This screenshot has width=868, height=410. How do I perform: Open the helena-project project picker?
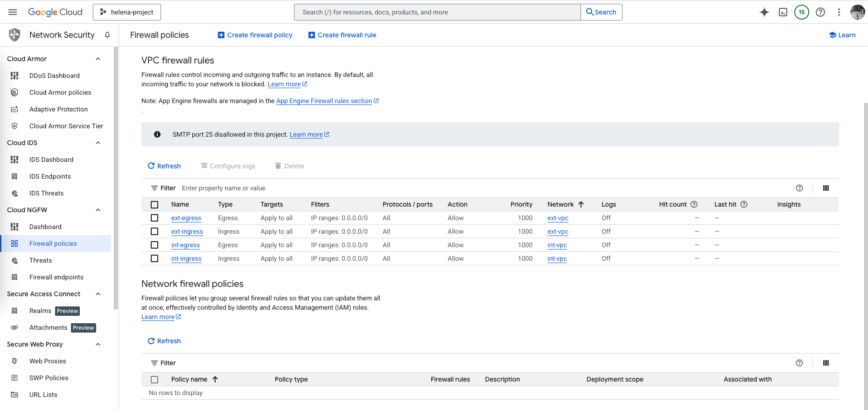click(x=127, y=12)
